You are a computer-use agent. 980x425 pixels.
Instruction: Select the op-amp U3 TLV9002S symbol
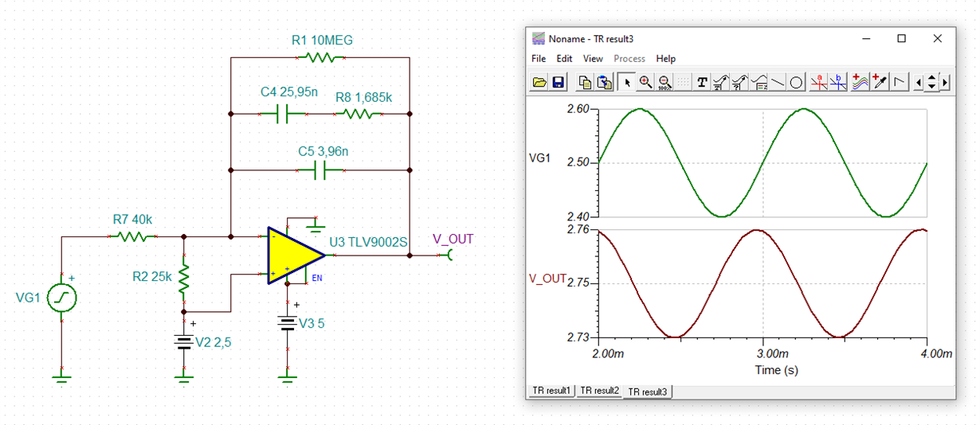click(x=296, y=255)
